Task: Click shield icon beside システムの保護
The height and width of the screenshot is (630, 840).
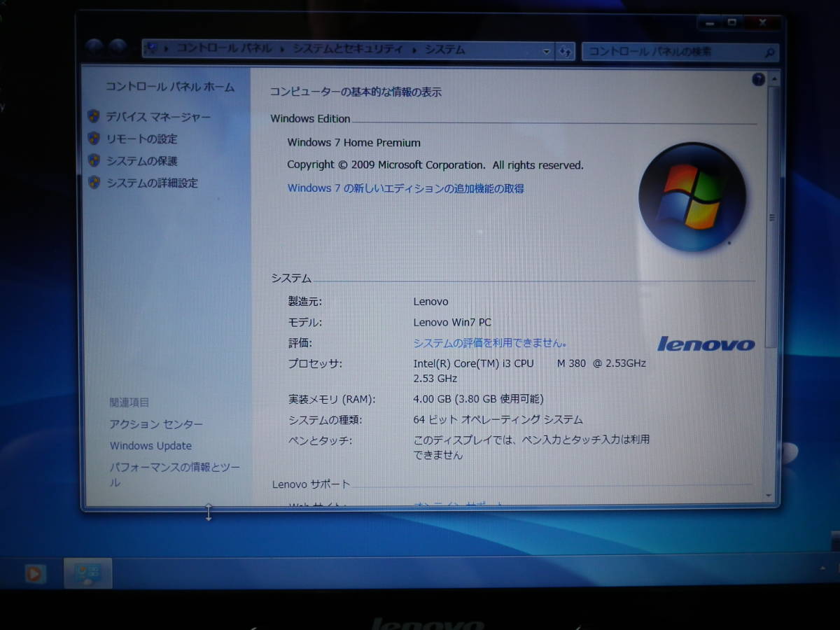Action: tap(94, 160)
